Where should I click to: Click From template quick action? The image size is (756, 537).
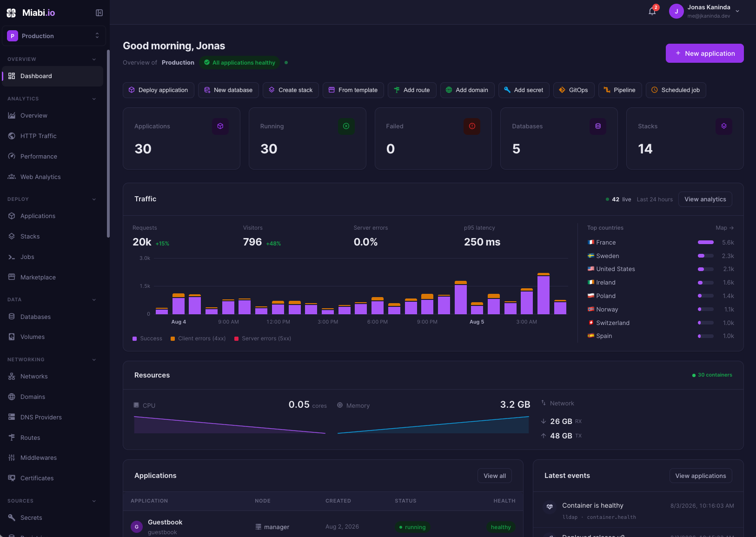pyautogui.click(x=353, y=90)
